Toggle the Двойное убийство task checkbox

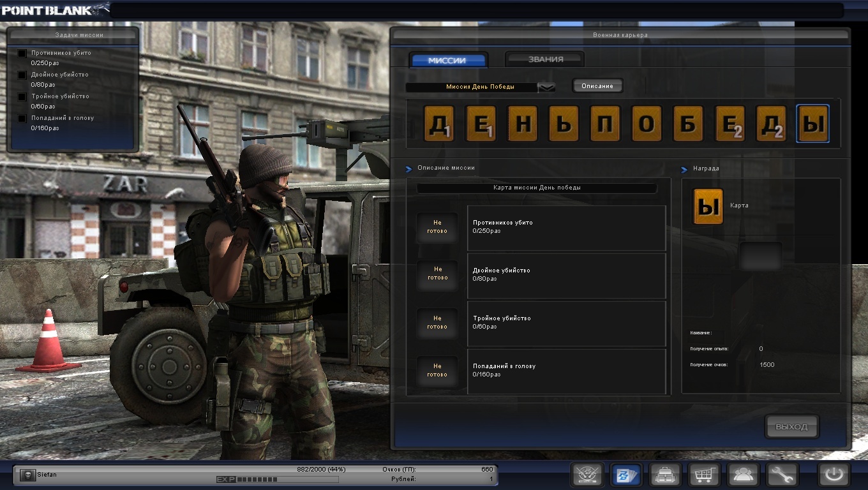[x=22, y=75]
